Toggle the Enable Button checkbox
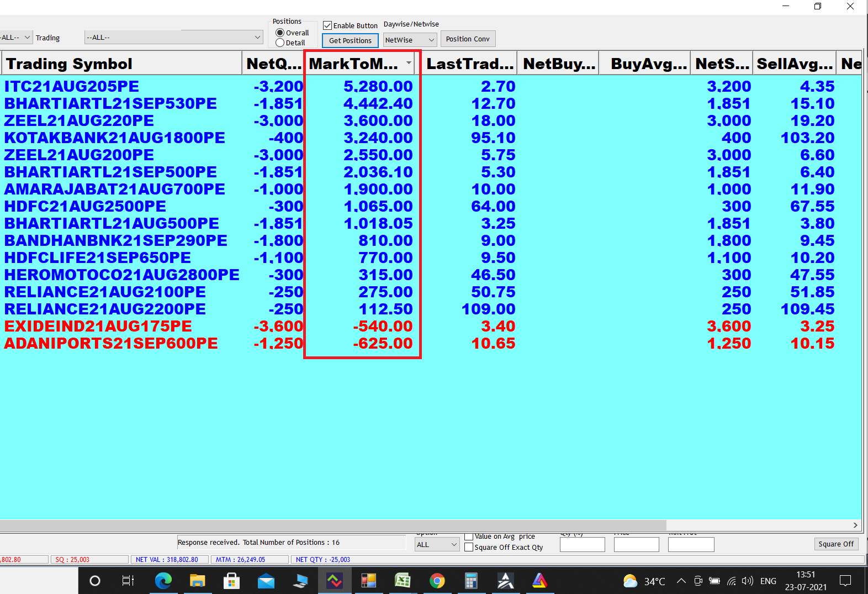Image resolution: width=868 pixels, height=594 pixels. tap(327, 25)
